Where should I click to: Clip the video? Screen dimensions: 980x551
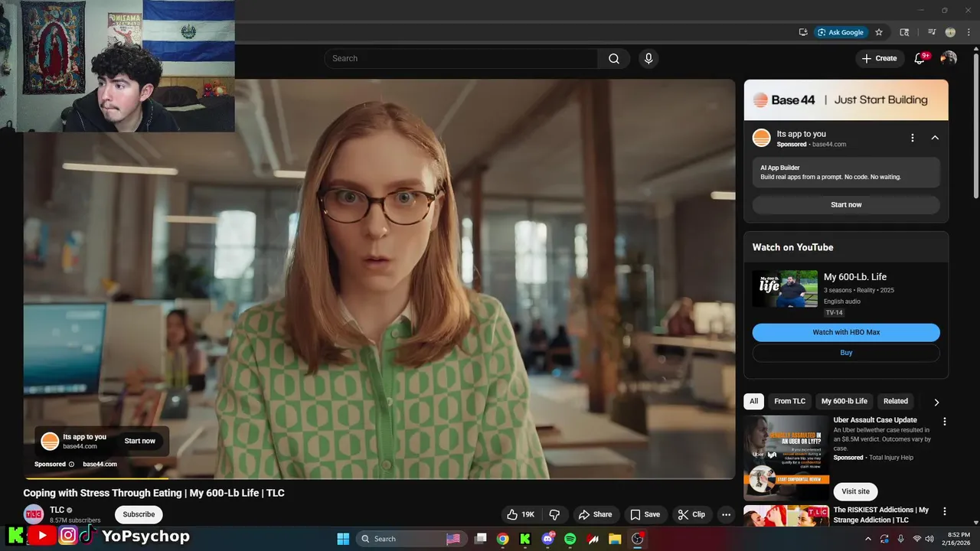(x=691, y=514)
